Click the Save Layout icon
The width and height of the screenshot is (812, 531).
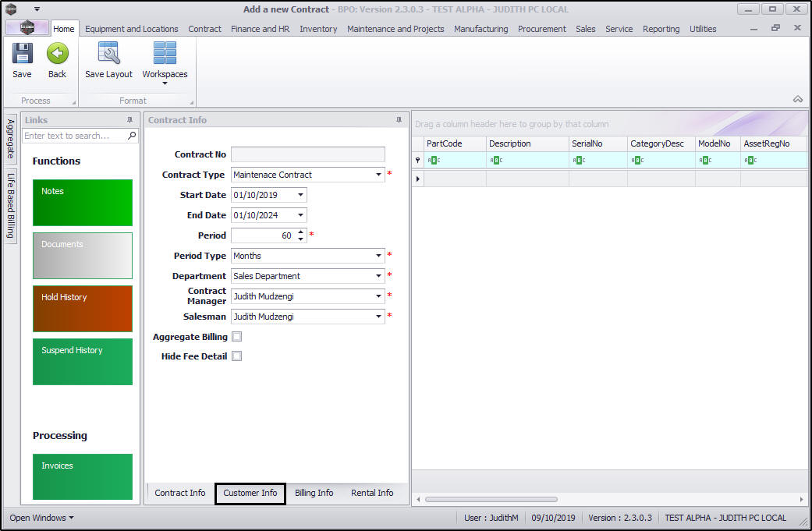[108, 54]
